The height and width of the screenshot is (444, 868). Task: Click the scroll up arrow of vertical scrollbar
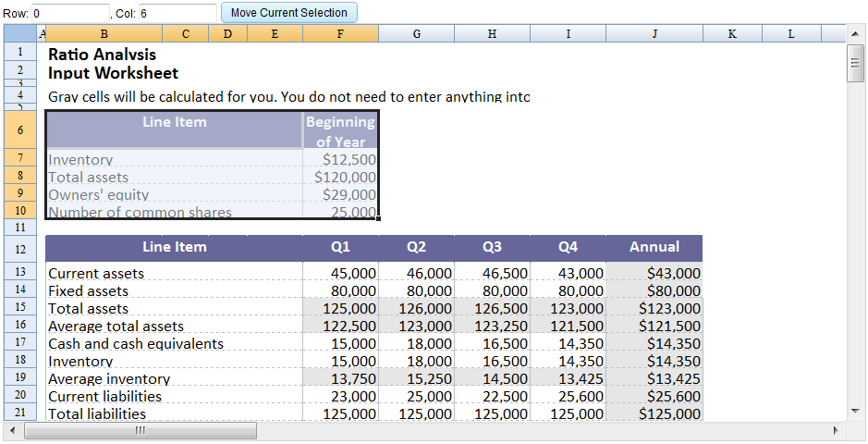pos(856,34)
